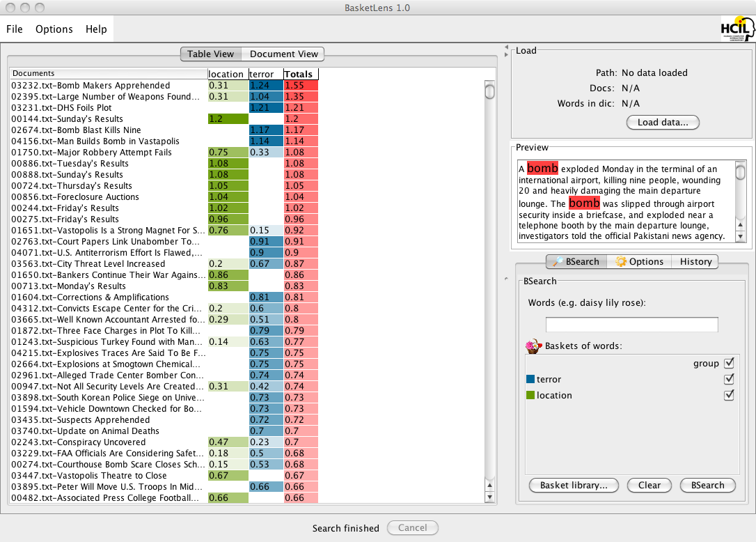Open the Basket library... button
Viewport: 756px width, 542px height.
(x=574, y=485)
